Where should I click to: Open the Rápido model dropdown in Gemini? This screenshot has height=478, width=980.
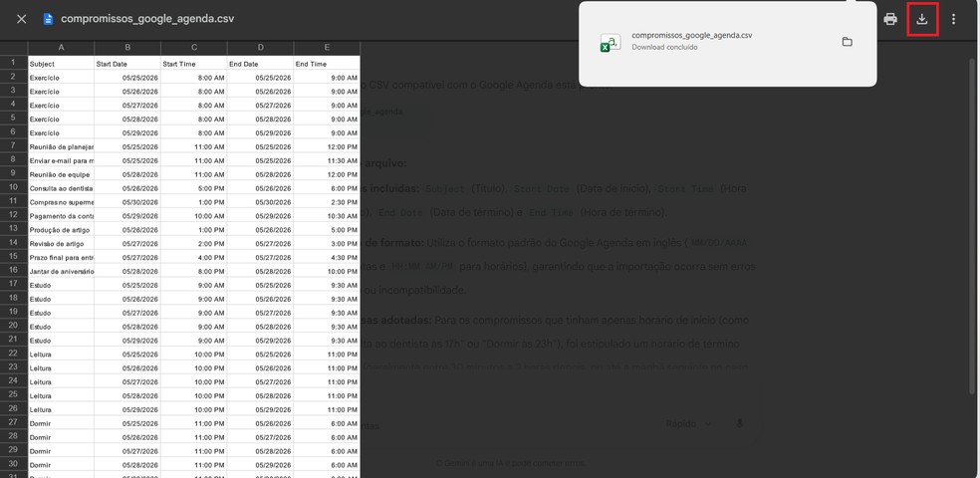(x=688, y=423)
